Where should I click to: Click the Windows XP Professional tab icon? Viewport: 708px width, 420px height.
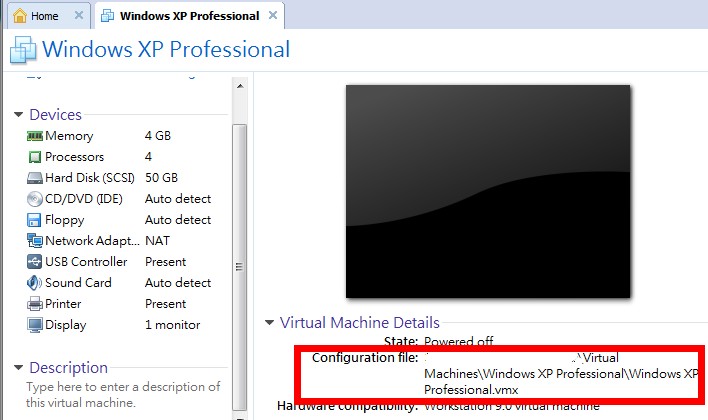pyautogui.click(x=107, y=16)
